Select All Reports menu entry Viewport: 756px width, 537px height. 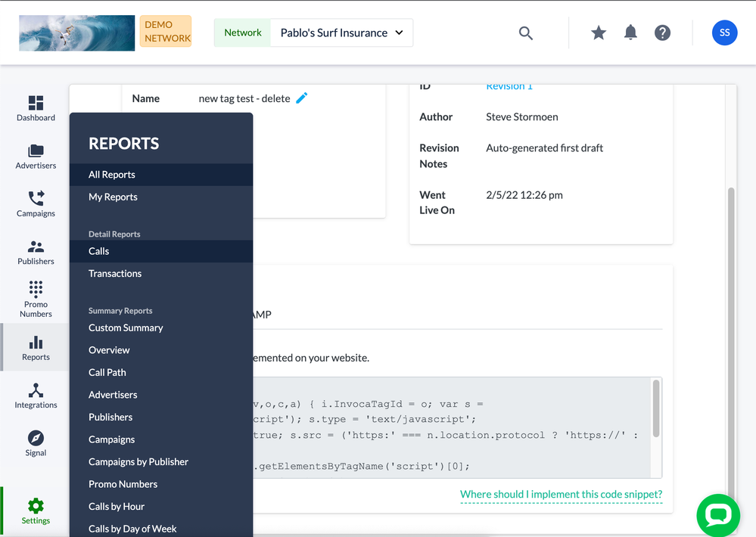(161, 175)
